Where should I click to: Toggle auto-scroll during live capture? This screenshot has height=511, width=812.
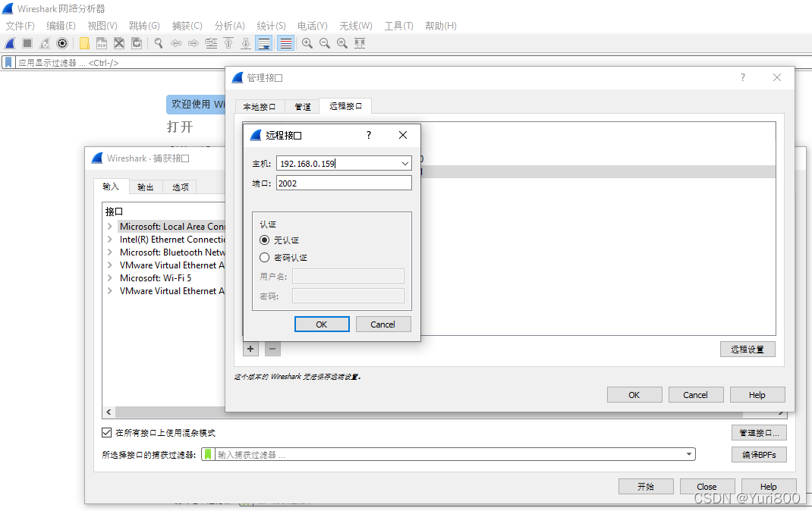[264, 43]
